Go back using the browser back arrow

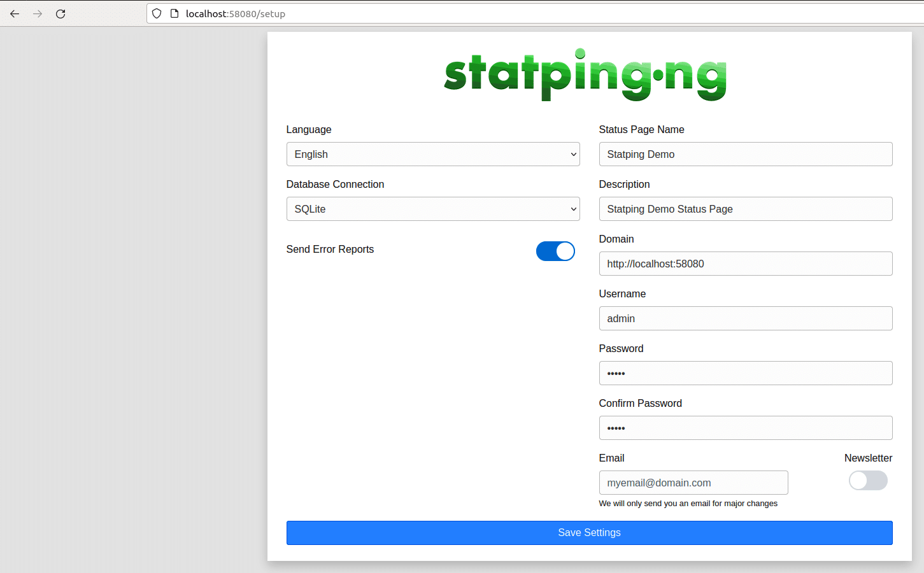[15, 13]
